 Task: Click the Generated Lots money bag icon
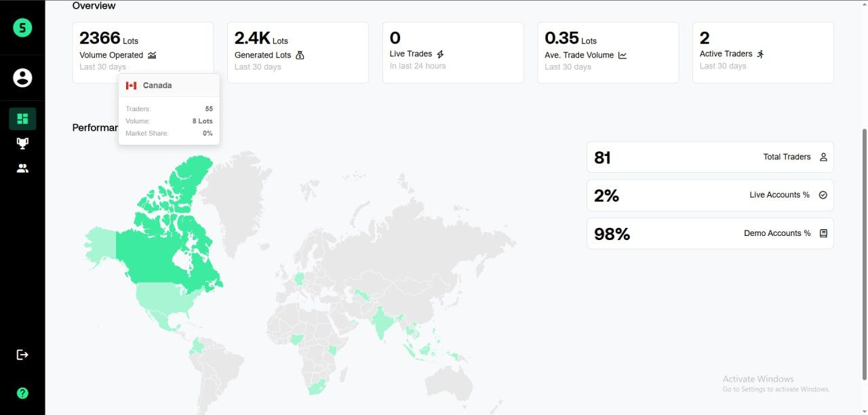(300, 55)
